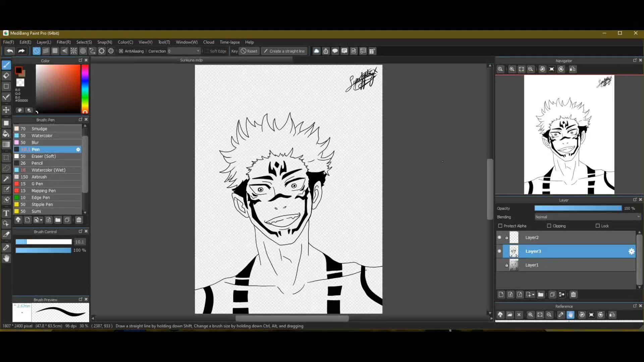Select the Airbrush brush
Image resolution: width=644 pixels, height=362 pixels.
coord(47,177)
